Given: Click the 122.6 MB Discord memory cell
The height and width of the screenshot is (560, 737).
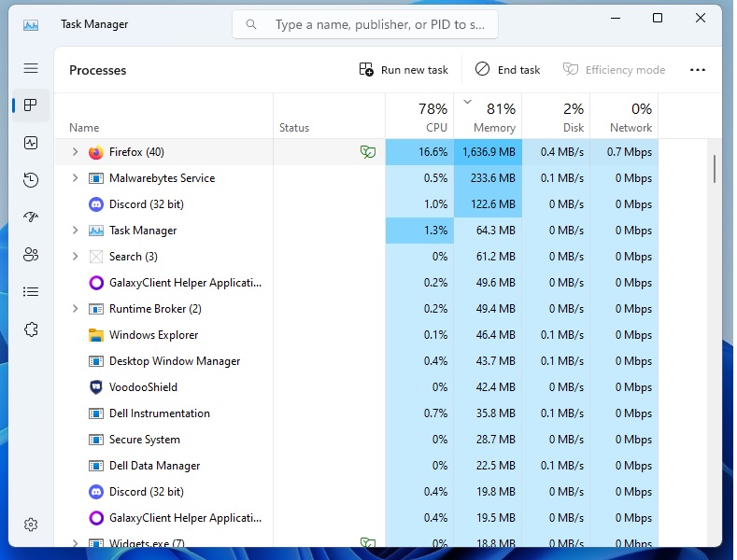Looking at the screenshot, I should click(488, 204).
